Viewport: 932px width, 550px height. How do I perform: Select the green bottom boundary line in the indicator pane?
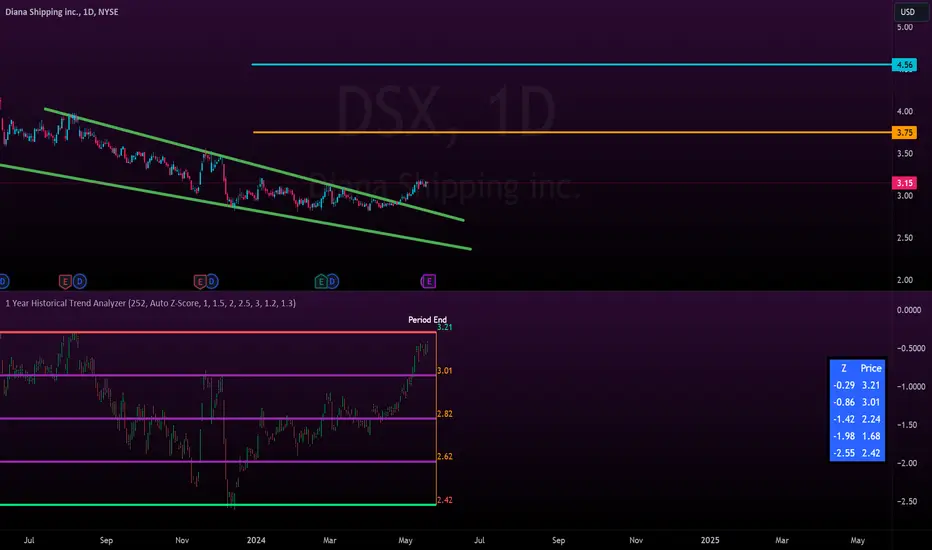(218, 505)
